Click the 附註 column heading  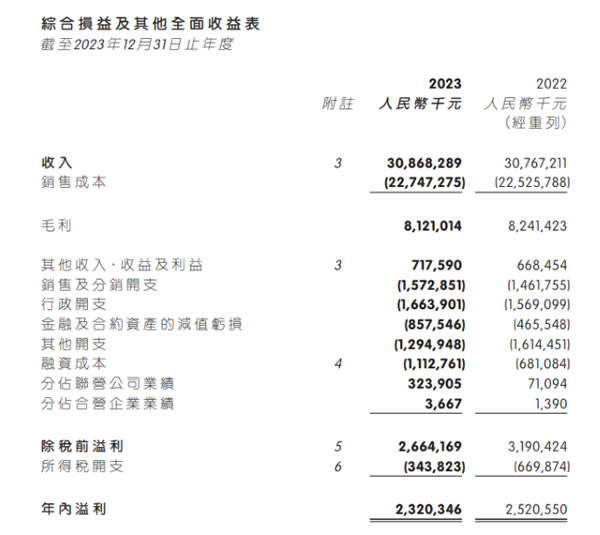338,104
